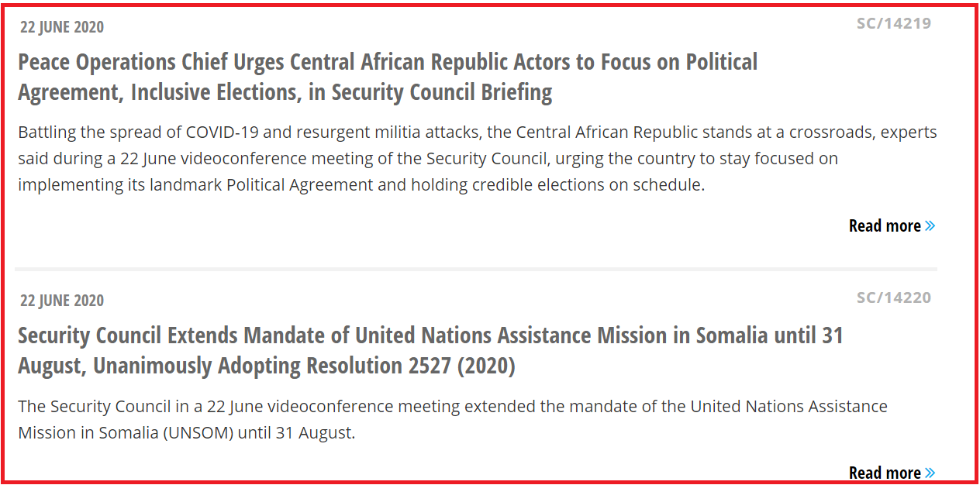Open the Peace Operations Chief headline article
The height and width of the screenshot is (485, 980).
tap(388, 77)
